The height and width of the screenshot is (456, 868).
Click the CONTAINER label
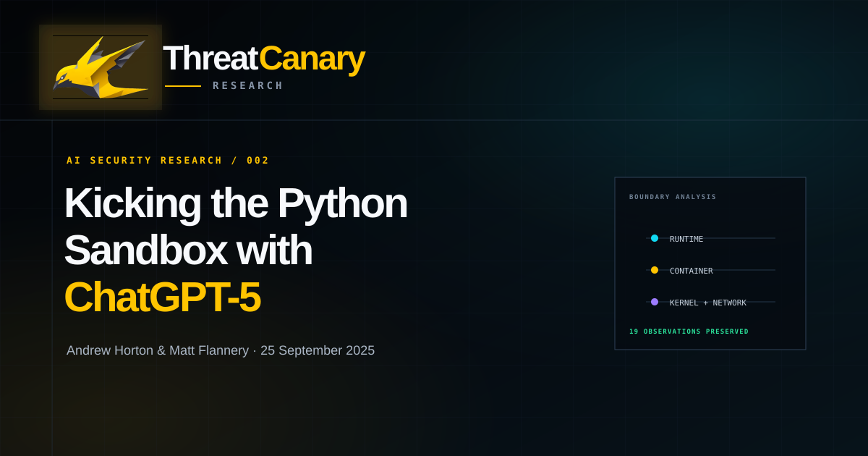point(692,271)
